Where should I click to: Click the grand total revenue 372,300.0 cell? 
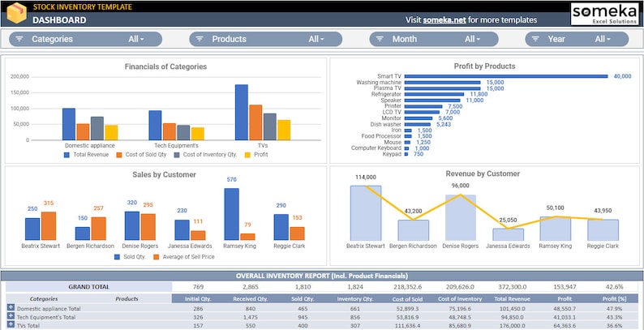click(x=512, y=287)
